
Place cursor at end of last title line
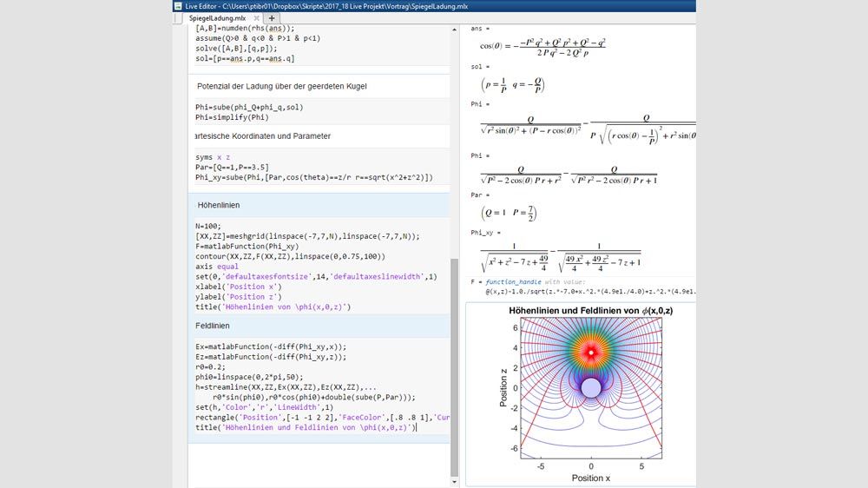[x=417, y=427]
